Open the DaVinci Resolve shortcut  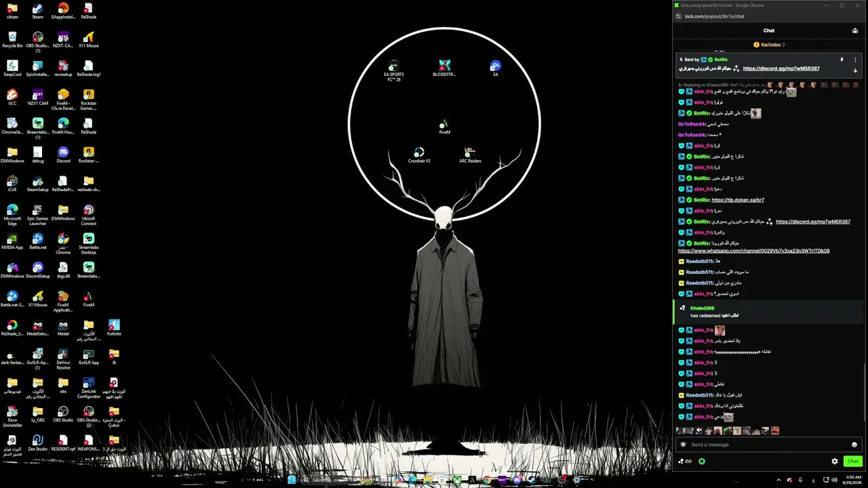click(63, 359)
